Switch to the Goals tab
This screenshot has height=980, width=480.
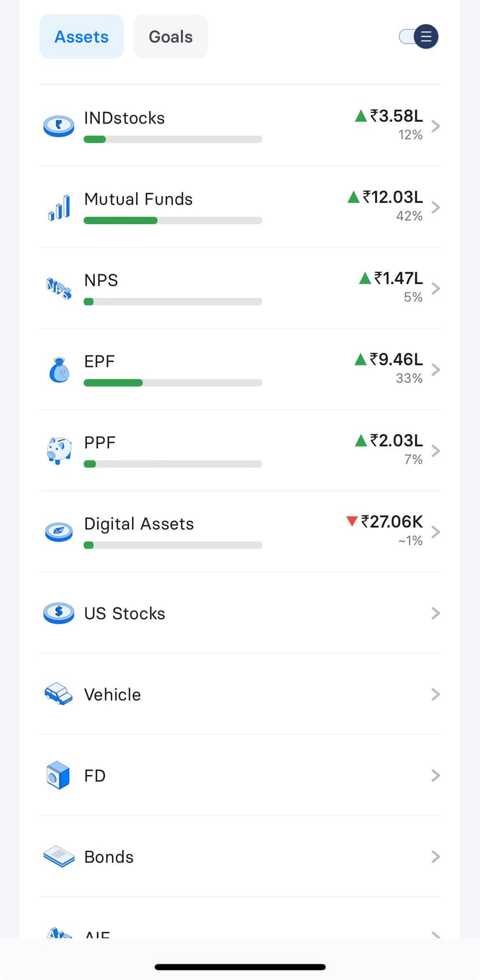[x=170, y=37]
